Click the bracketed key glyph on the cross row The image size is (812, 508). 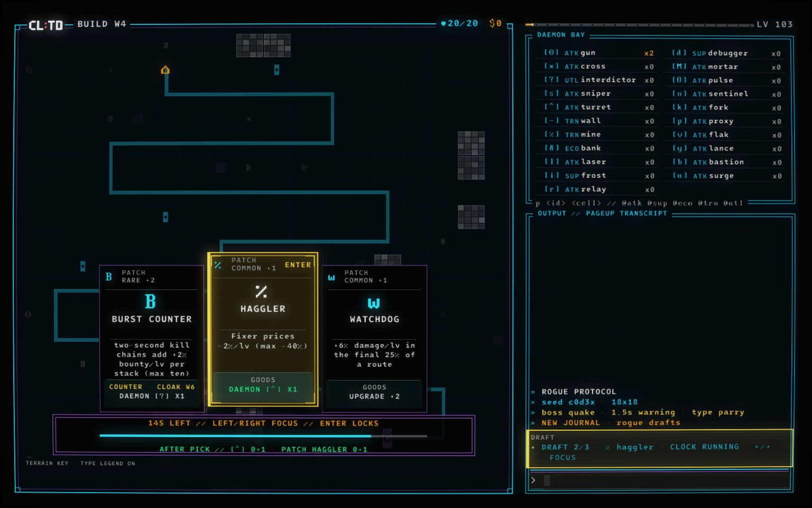[x=551, y=66]
